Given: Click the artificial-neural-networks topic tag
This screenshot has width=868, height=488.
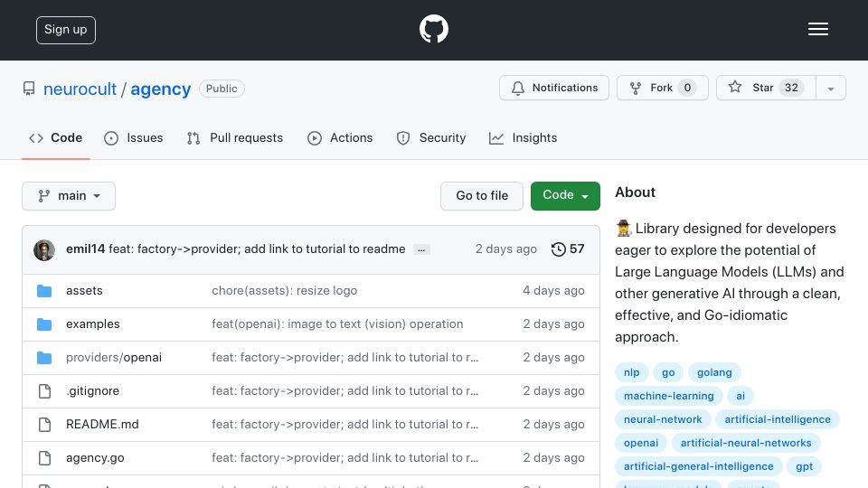Looking at the screenshot, I should tap(746, 443).
